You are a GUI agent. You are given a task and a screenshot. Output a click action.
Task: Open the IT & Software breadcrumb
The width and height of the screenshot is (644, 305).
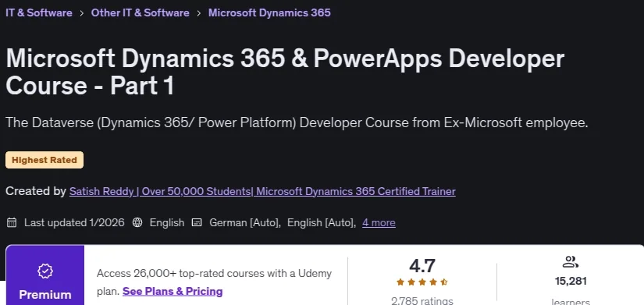(39, 12)
